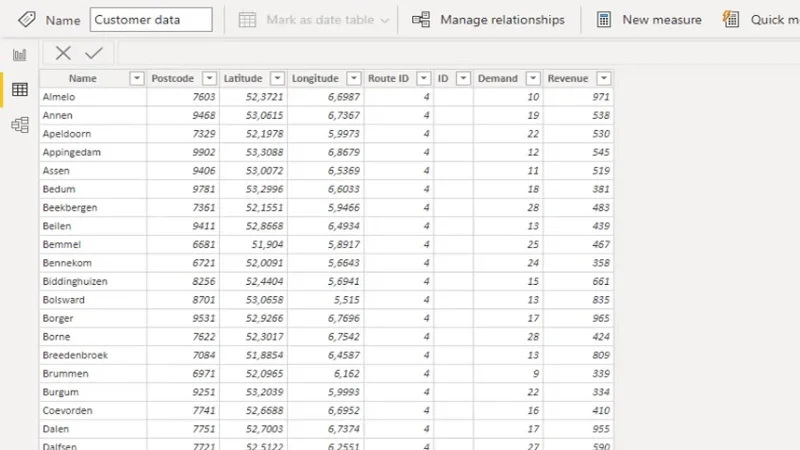Open Manage relationships
The image size is (800, 450).
pyautogui.click(x=502, y=20)
